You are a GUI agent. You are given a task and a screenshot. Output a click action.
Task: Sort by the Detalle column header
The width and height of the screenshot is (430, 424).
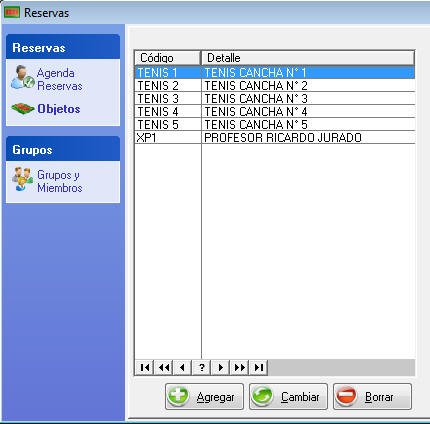pyautogui.click(x=308, y=58)
